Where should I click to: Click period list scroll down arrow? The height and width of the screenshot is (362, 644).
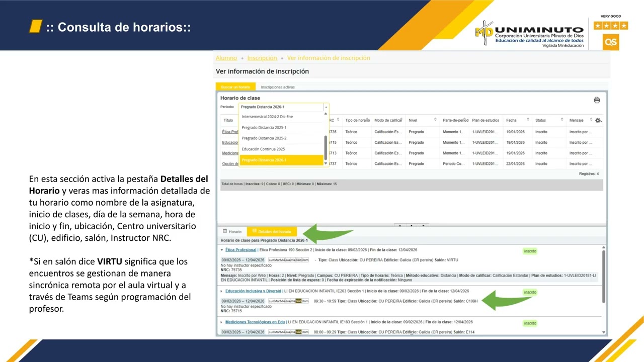tap(326, 163)
